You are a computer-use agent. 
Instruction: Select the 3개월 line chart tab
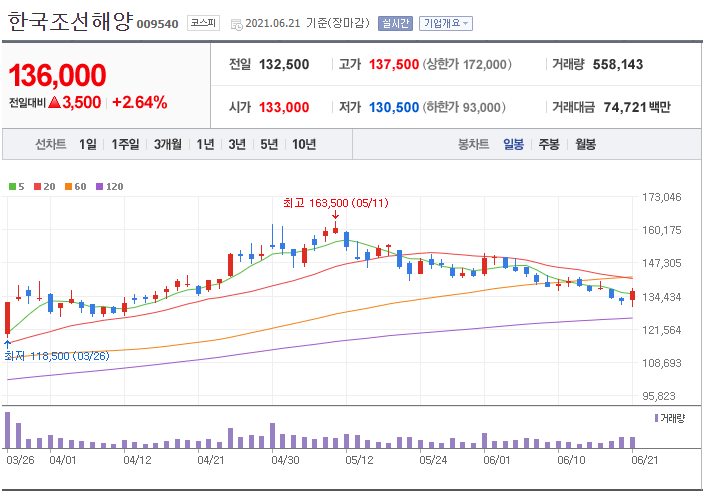click(168, 144)
